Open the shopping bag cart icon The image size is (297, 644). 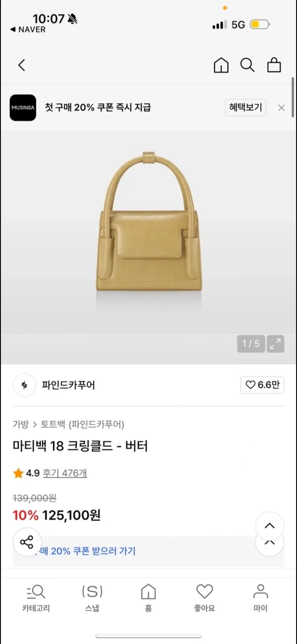(x=274, y=65)
